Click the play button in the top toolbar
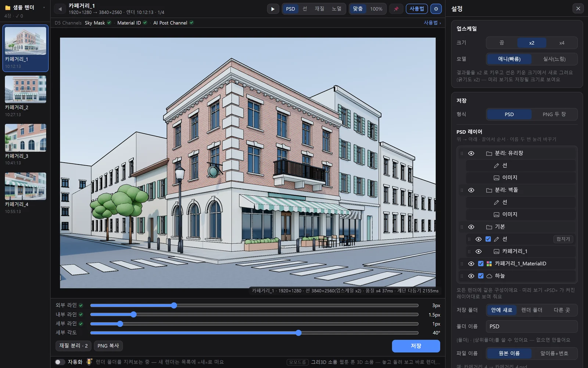588x368 pixels. (x=273, y=9)
